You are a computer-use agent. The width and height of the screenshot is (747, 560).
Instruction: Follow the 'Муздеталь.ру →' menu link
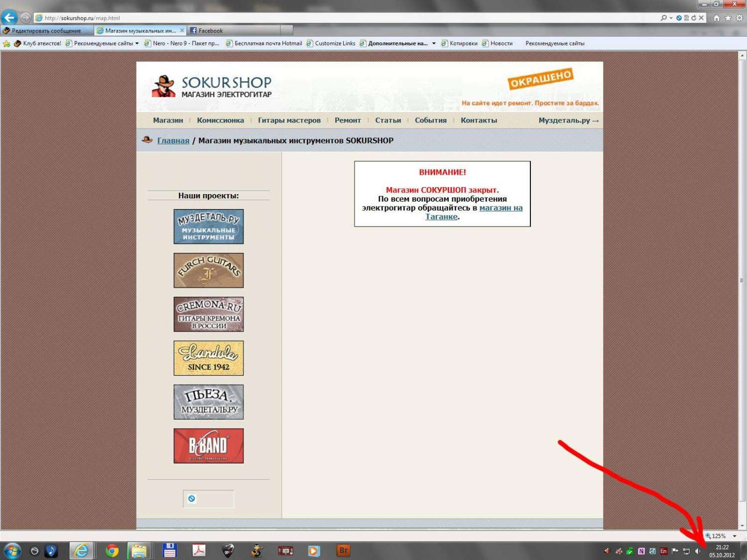[x=569, y=120]
